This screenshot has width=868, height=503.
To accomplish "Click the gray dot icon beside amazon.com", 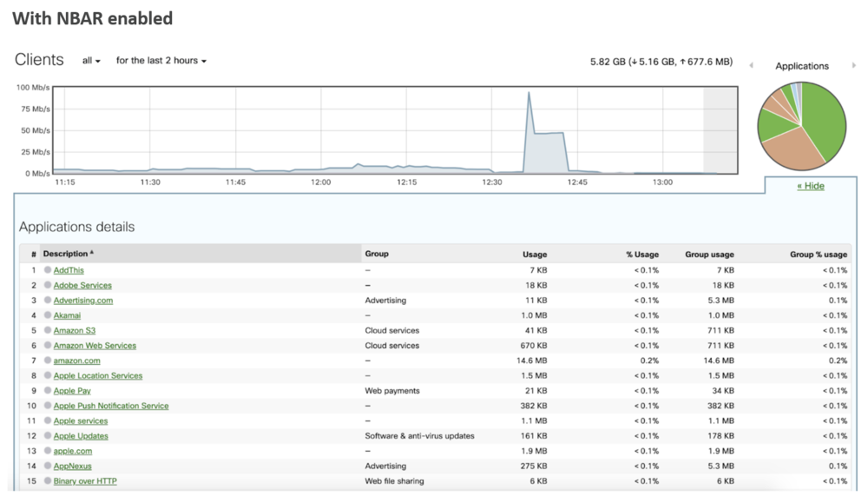I will point(47,361).
